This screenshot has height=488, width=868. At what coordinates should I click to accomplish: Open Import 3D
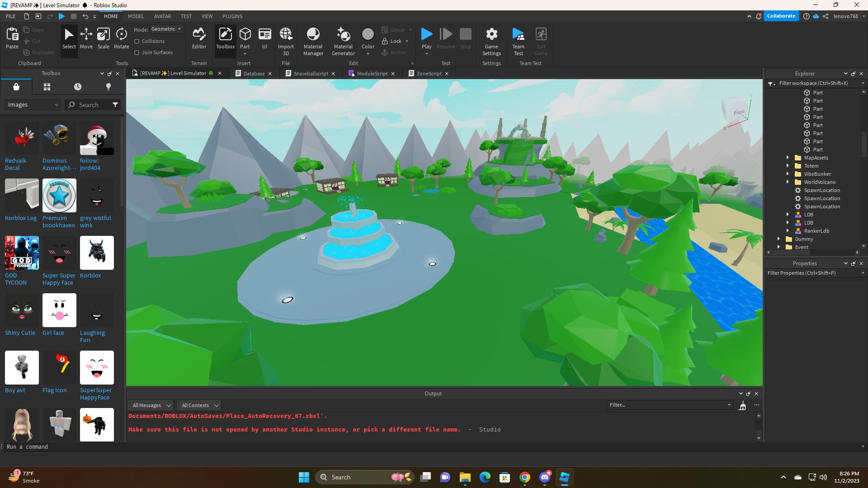coord(286,40)
